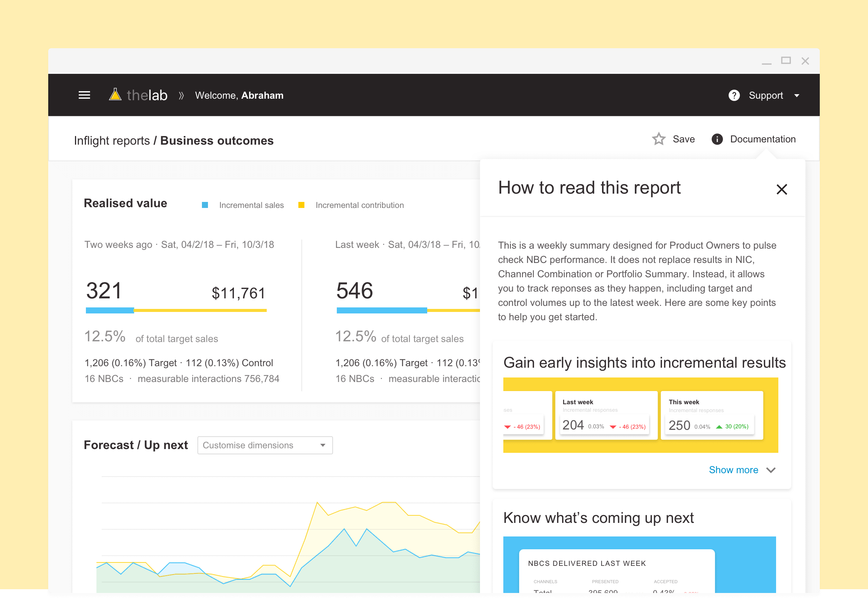Open the hamburger navigation menu
Viewport: 868px width, 599px height.
[84, 95]
